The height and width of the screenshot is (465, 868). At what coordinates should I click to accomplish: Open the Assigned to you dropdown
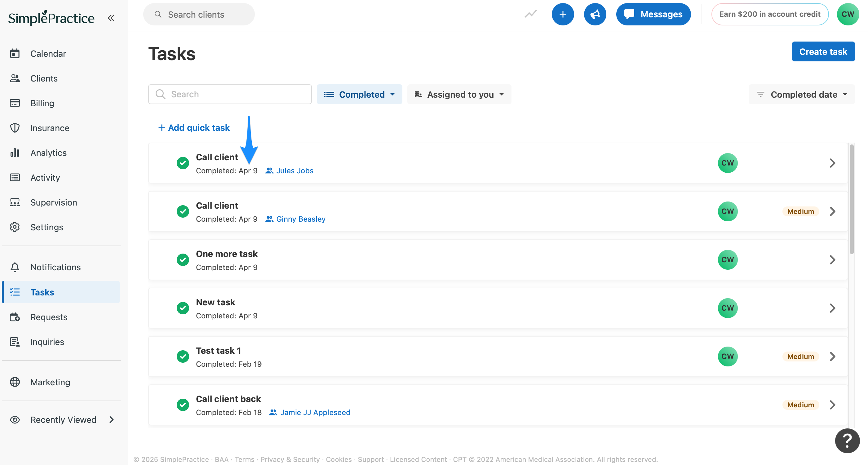[459, 94]
